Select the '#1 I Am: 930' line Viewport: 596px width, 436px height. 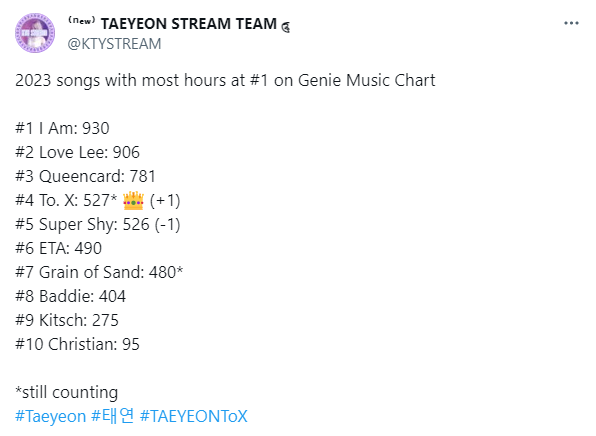(62, 128)
